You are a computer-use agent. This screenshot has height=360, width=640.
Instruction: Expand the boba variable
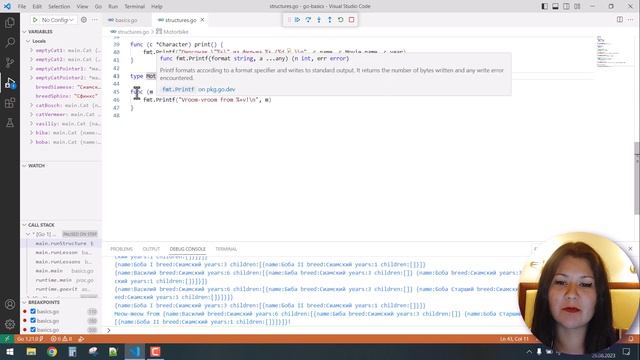(x=31, y=142)
